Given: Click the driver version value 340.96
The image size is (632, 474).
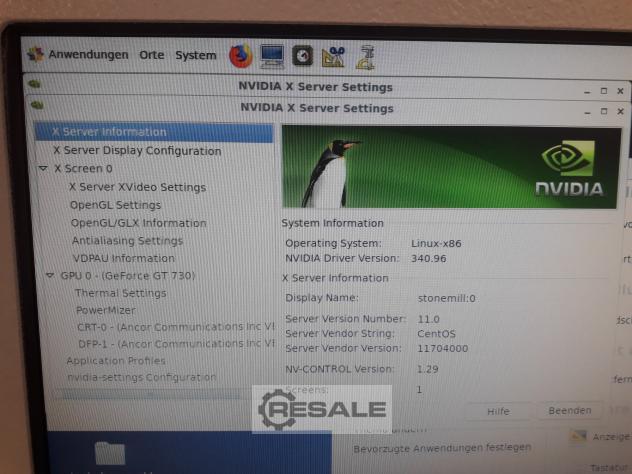Looking at the screenshot, I should click(429, 258).
